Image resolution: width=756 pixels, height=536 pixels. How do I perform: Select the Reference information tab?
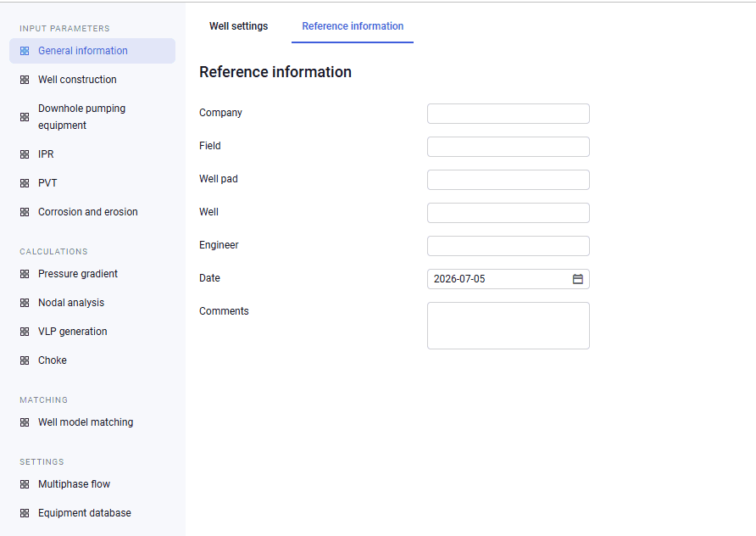[x=353, y=26]
